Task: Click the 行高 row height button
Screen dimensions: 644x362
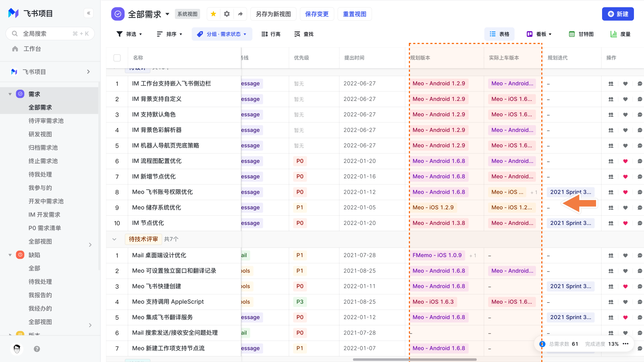Action: coord(271,34)
